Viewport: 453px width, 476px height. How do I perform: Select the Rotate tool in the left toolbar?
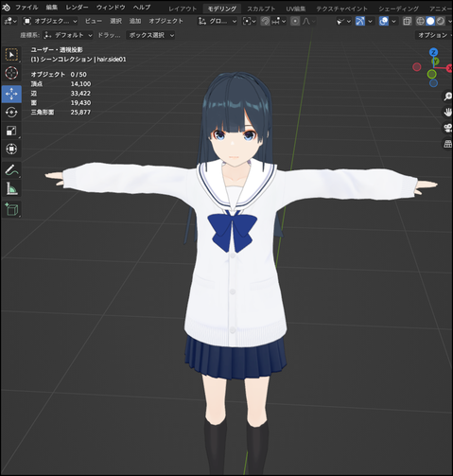coord(11,113)
